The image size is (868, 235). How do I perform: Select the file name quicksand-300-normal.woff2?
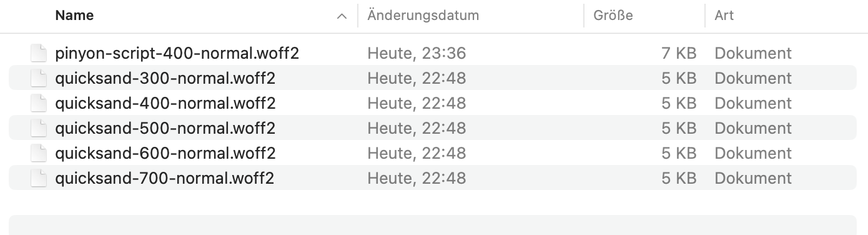165,78
